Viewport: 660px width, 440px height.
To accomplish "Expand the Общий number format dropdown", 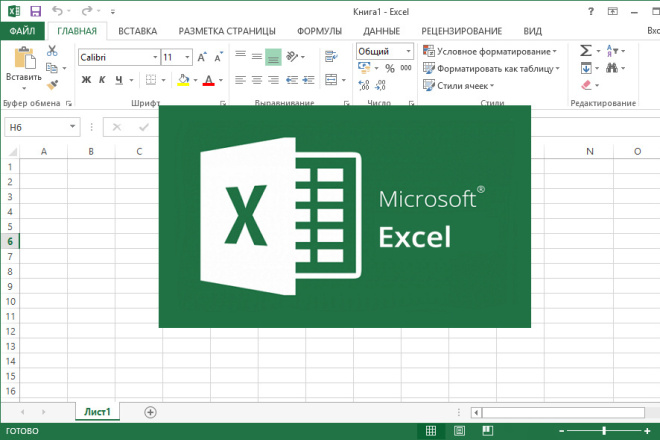I will point(408,51).
